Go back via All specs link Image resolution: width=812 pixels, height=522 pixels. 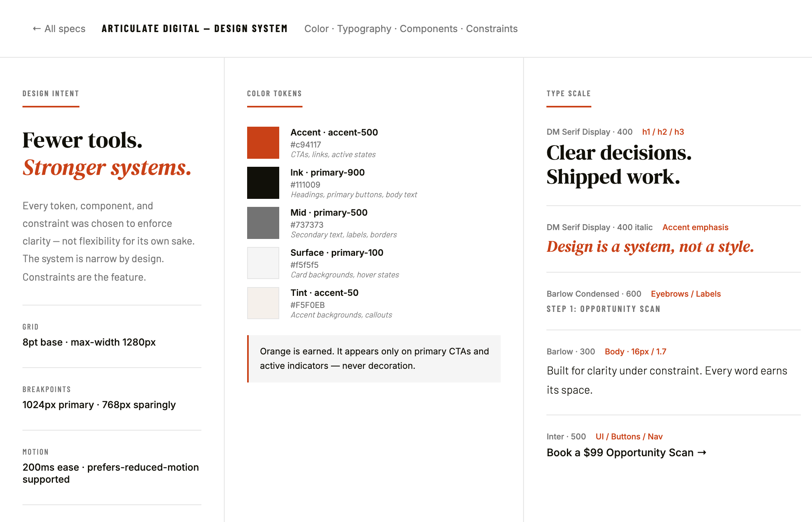(x=59, y=29)
